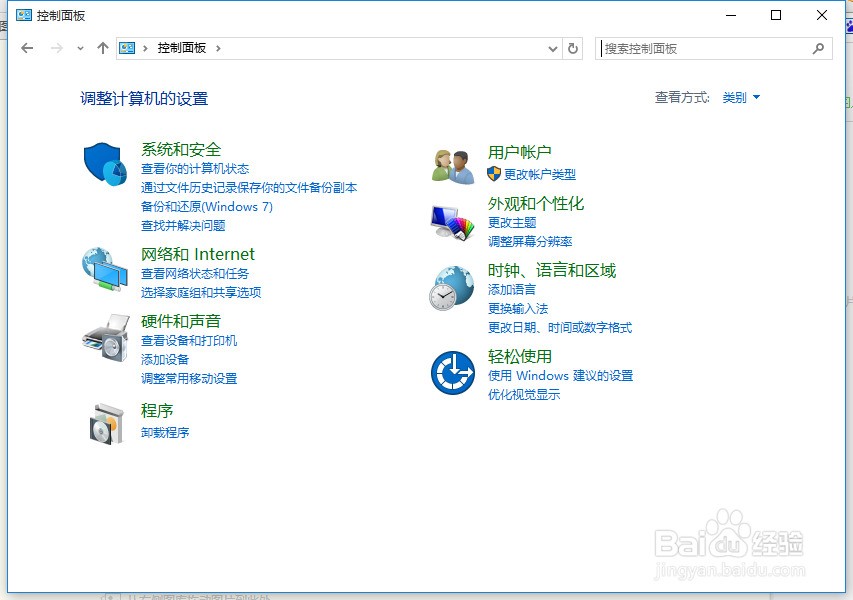Focus the 搜索控制面板 search field

pos(714,48)
